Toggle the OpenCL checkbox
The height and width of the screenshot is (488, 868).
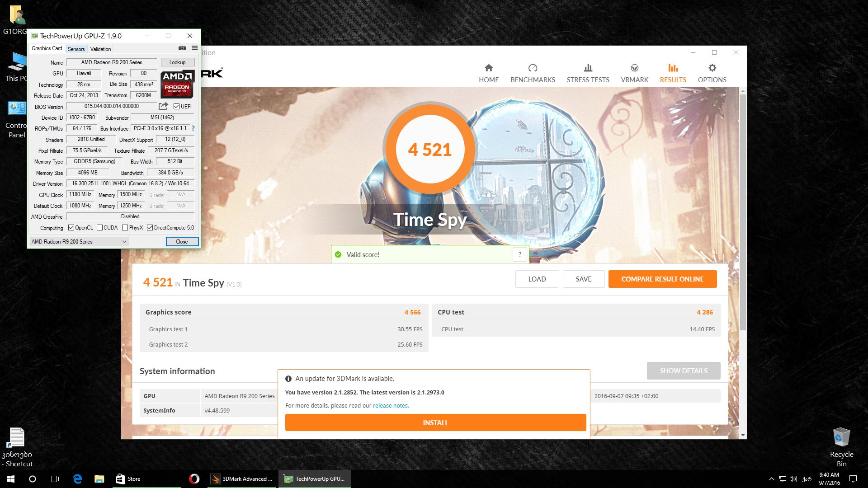pos(71,228)
